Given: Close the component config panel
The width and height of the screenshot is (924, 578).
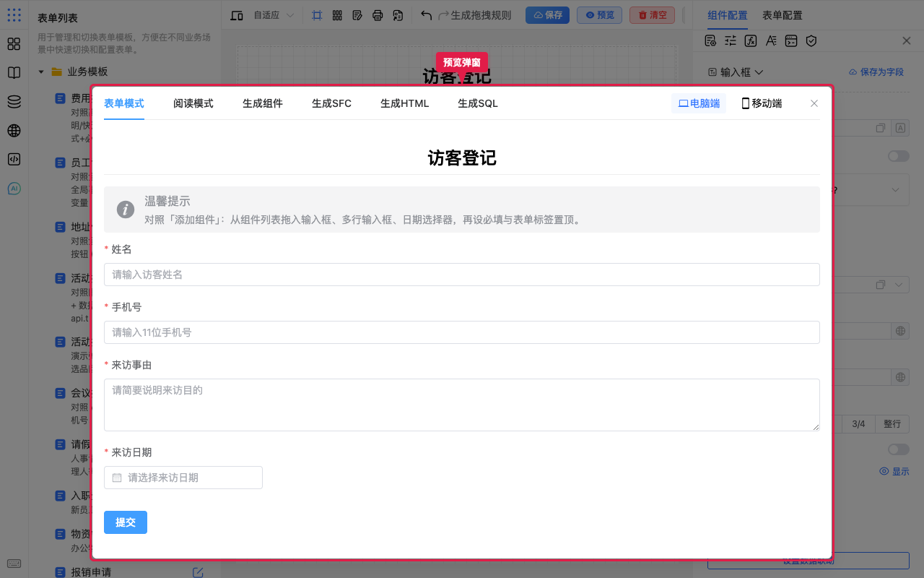Looking at the screenshot, I should 907,41.
